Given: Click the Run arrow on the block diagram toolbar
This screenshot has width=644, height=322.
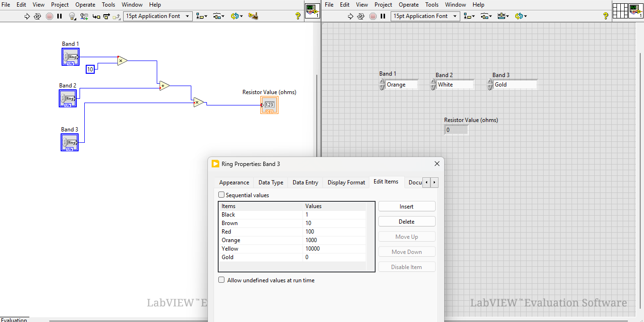Looking at the screenshot, I should click(x=27, y=16).
